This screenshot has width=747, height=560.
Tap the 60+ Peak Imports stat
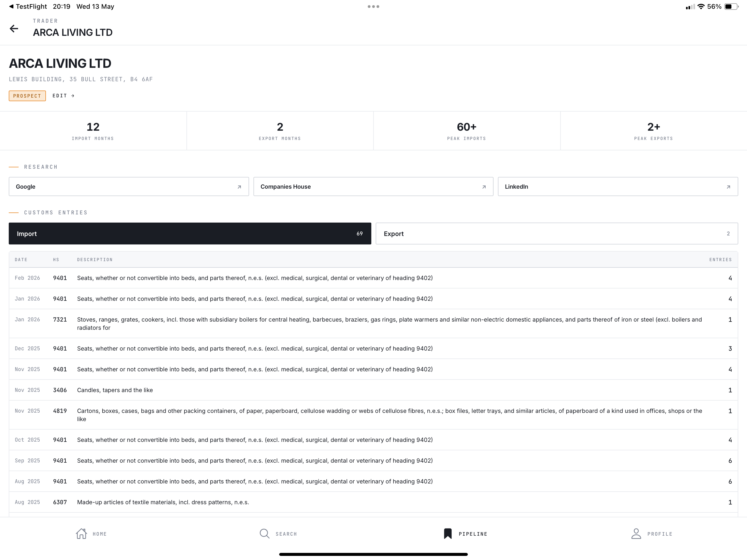pyautogui.click(x=467, y=131)
